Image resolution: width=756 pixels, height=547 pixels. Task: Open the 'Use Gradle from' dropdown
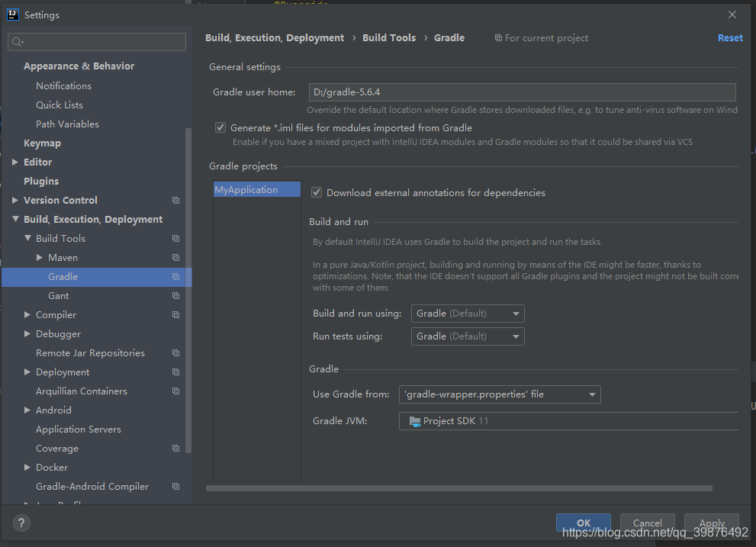click(500, 394)
